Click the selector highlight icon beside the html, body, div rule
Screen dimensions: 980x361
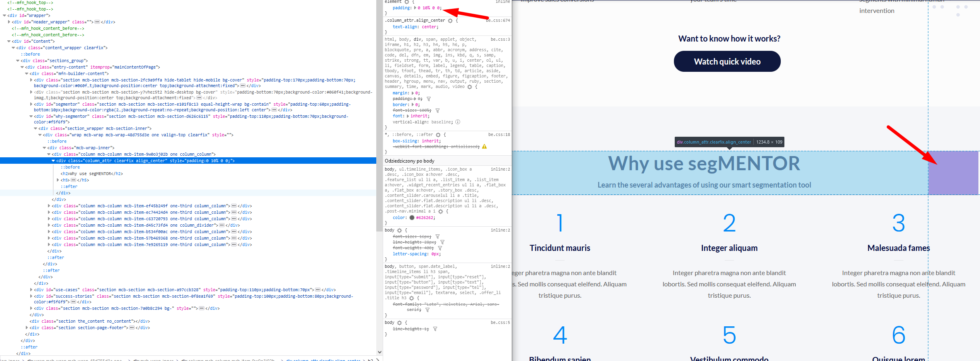point(469,87)
